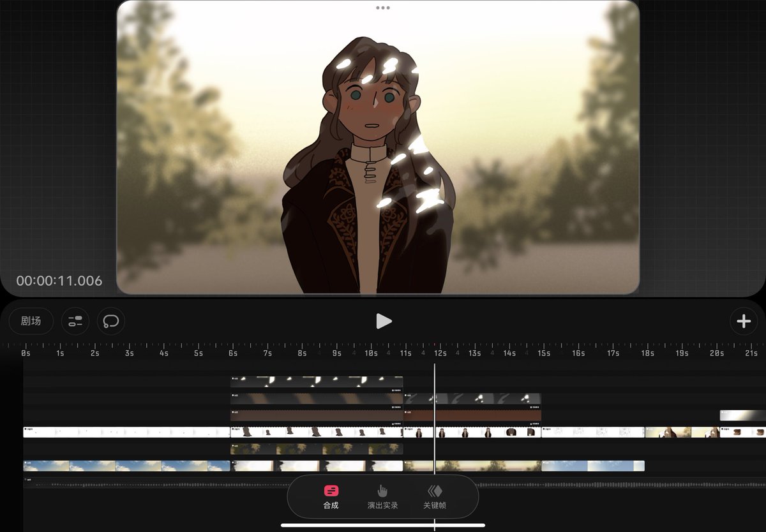The height and width of the screenshot is (532, 766).
Task: Jump to the 3s ruler mark
Action: pyautogui.click(x=130, y=353)
